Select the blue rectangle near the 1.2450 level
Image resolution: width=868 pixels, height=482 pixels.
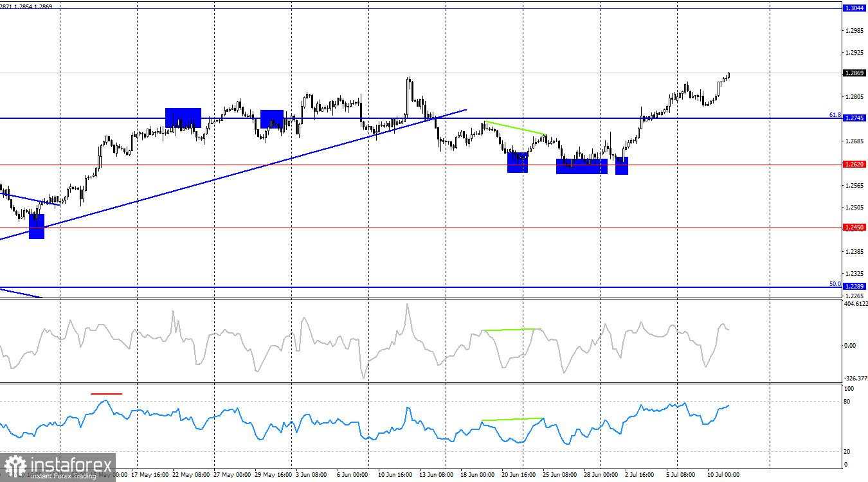coord(37,226)
